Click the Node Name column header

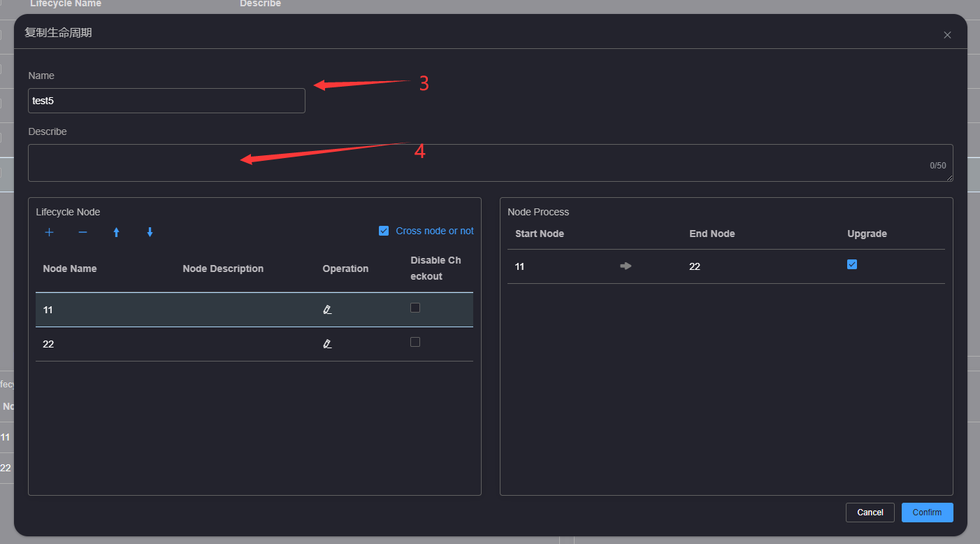pyautogui.click(x=70, y=269)
